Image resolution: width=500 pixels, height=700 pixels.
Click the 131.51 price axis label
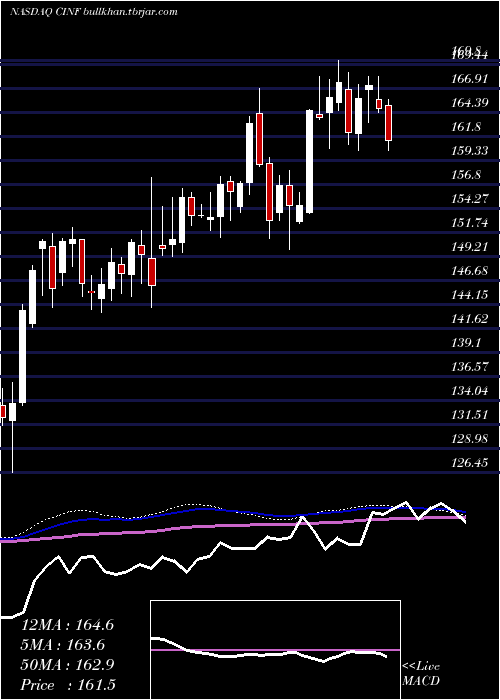pyautogui.click(x=470, y=415)
